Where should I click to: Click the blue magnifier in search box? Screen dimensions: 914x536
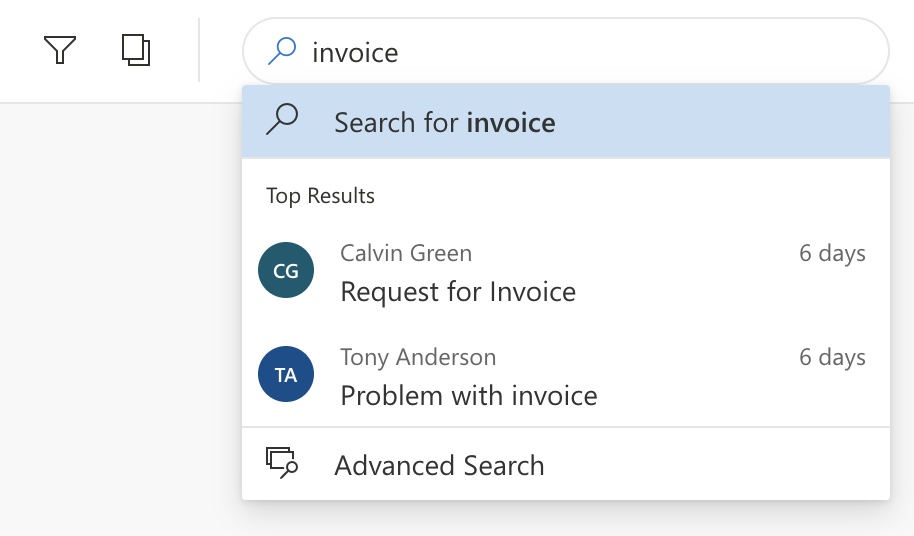(x=283, y=50)
